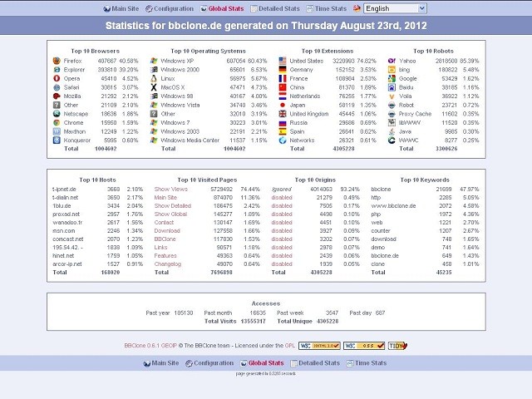Click the W3C CSS validation badge
Screen dimensions: 532x399
[x=364, y=346]
